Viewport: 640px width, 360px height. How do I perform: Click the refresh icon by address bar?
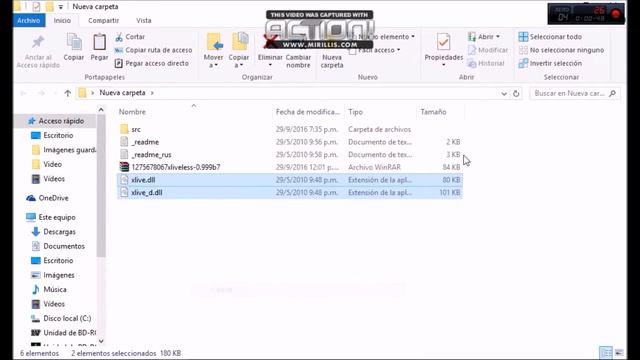(x=516, y=94)
